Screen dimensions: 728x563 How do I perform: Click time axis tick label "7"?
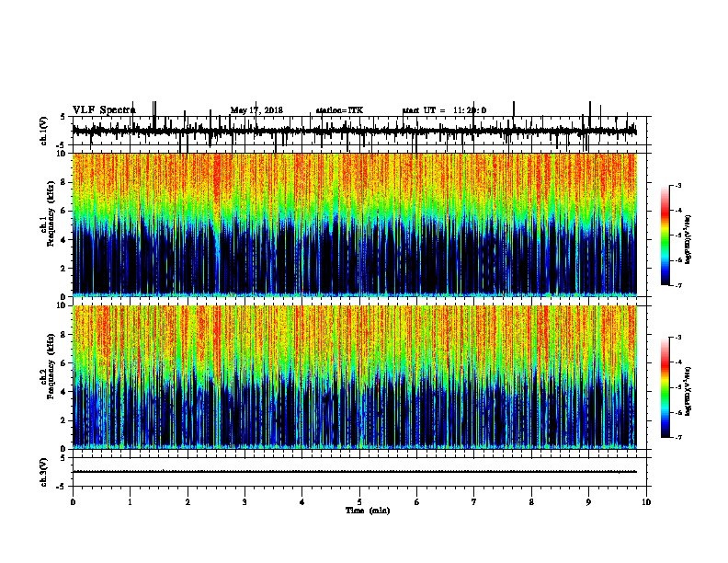474,502
